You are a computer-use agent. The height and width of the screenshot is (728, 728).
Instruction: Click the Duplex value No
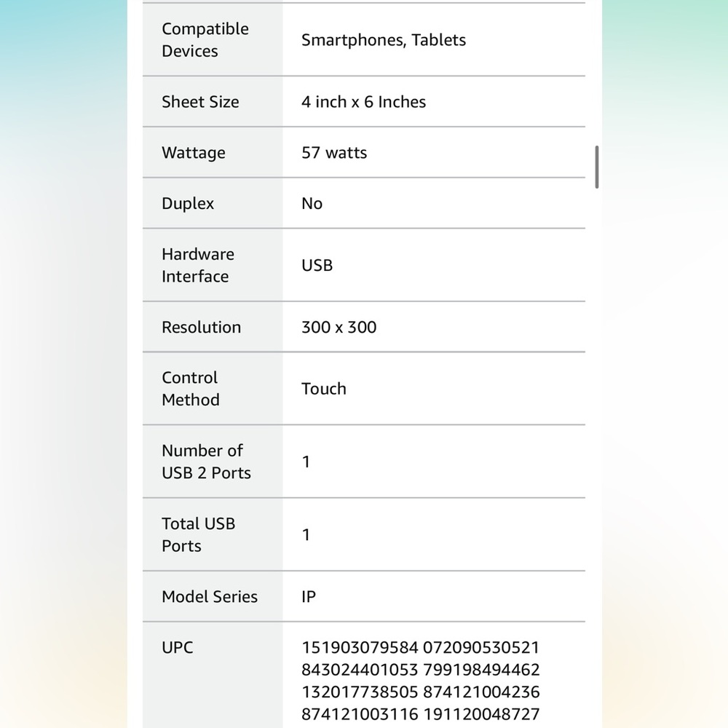(312, 203)
